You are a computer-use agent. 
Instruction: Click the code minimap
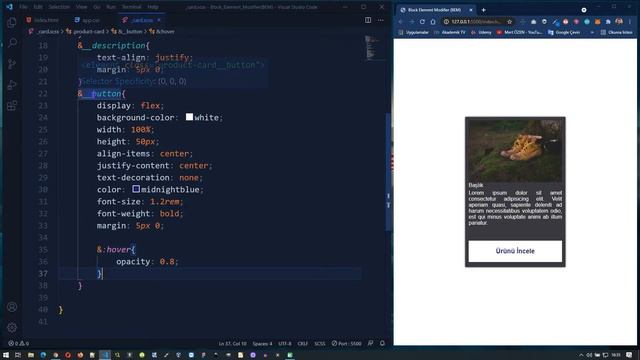pyautogui.click(x=371, y=47)
